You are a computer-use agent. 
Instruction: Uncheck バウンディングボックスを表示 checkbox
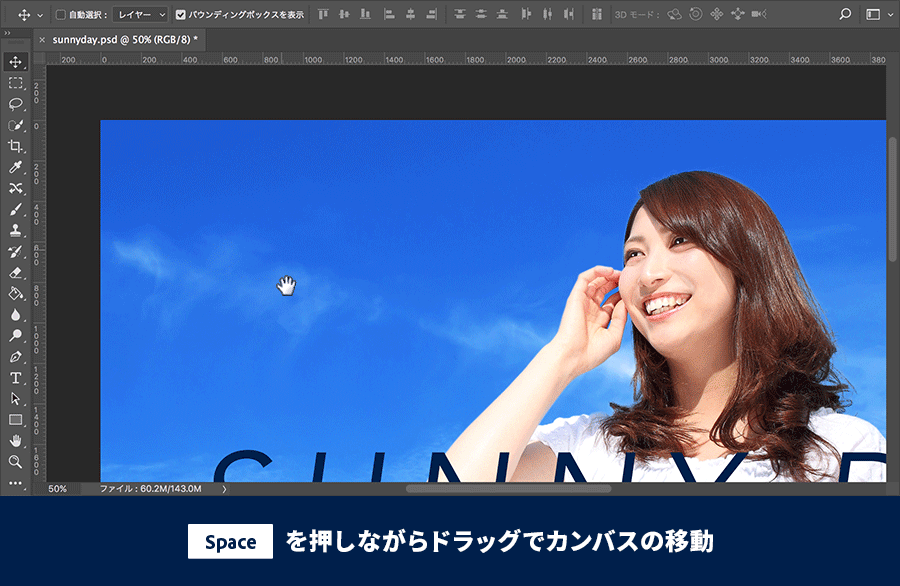[181, 14]
